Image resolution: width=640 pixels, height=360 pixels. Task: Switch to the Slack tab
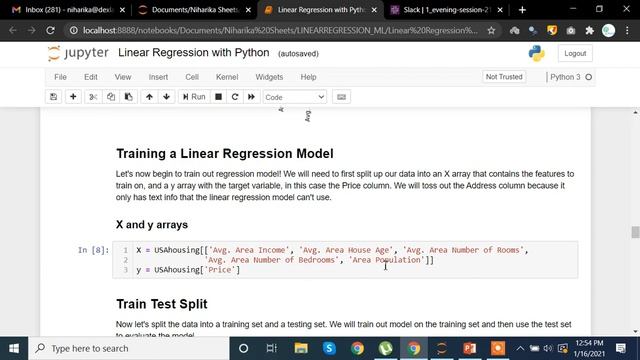point(446,10)
